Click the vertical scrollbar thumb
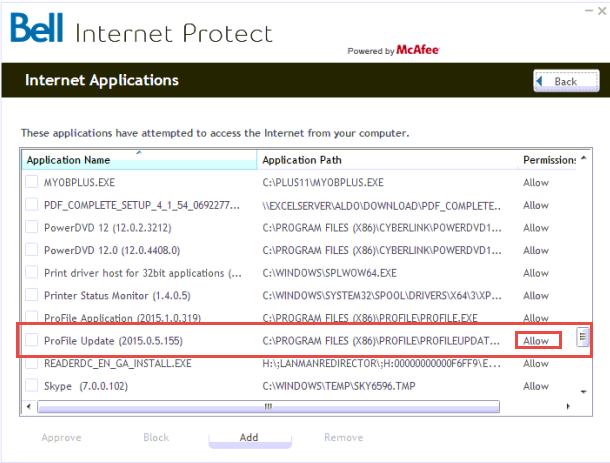This screenshot has width=610, height=463. (x=582, y=337)
